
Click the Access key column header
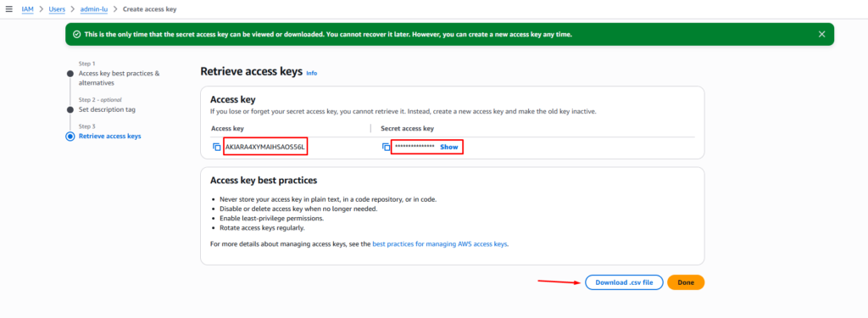(x=227, y=129)
